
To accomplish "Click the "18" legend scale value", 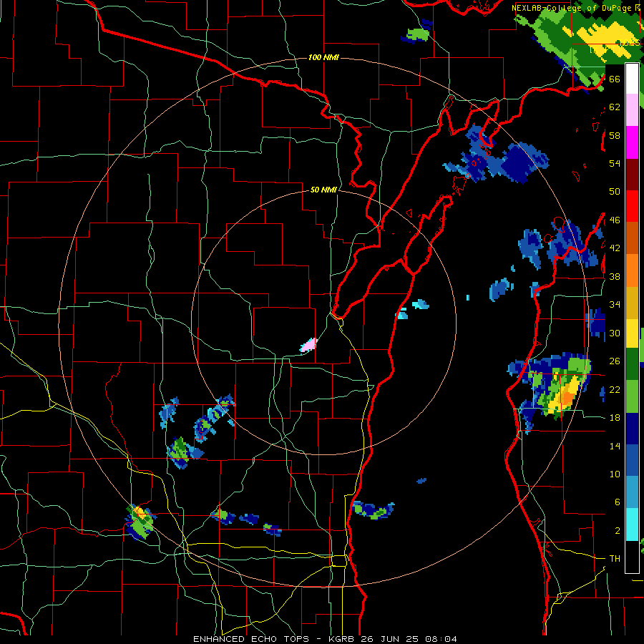I will coord(615,418).
